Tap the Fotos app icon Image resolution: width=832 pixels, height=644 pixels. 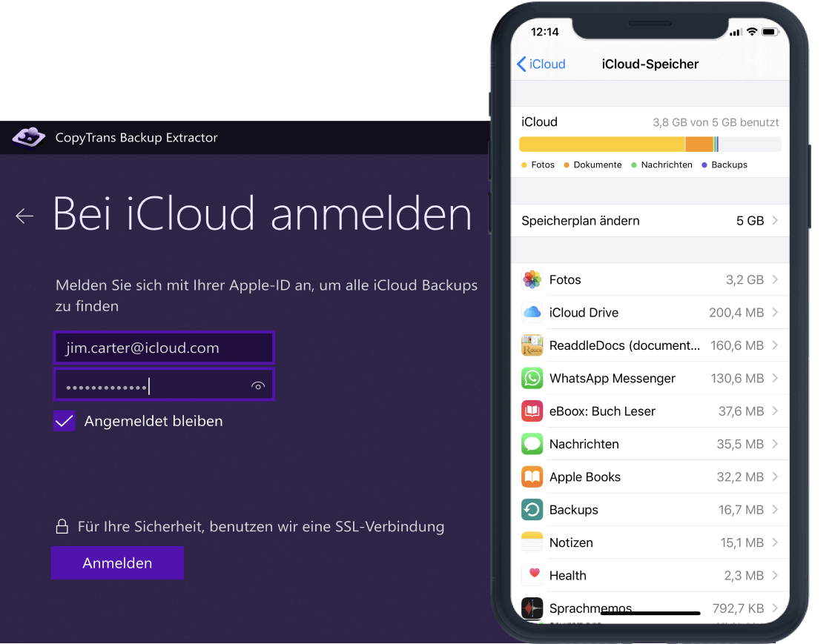532,279
